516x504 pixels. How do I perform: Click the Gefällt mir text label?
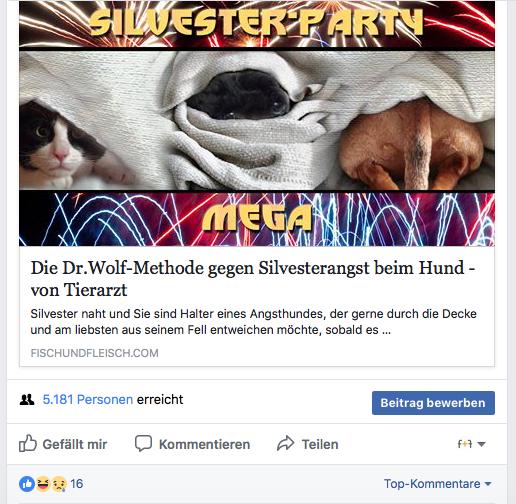(x=75, y=444)
